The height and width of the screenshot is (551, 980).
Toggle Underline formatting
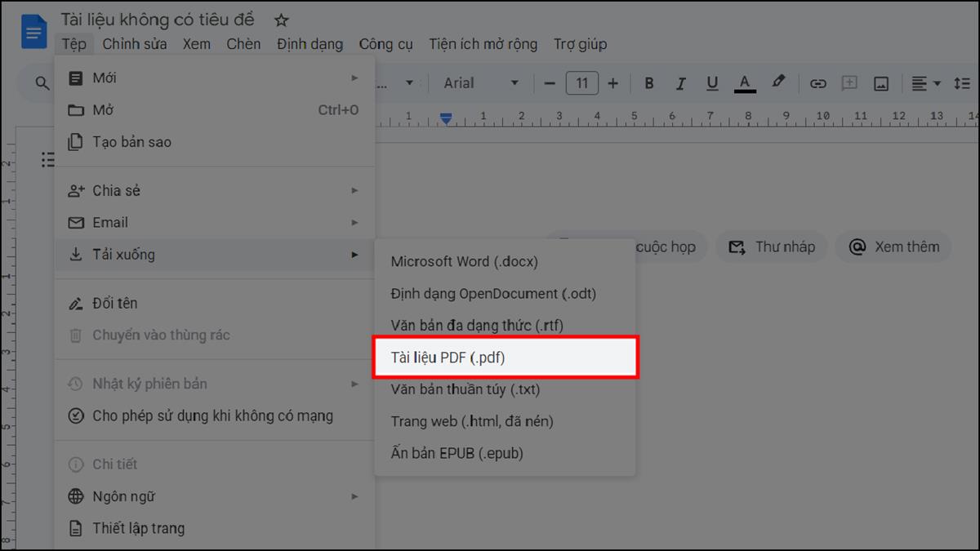tap(711, 82)
